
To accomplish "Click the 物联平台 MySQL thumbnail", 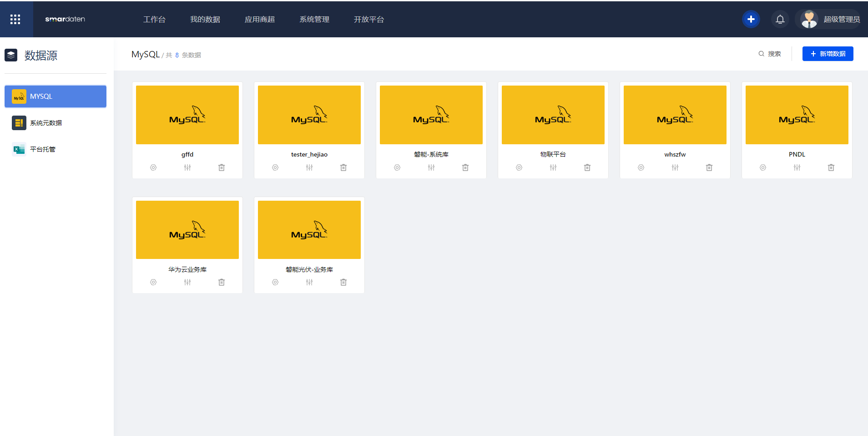I will point(553,115).
